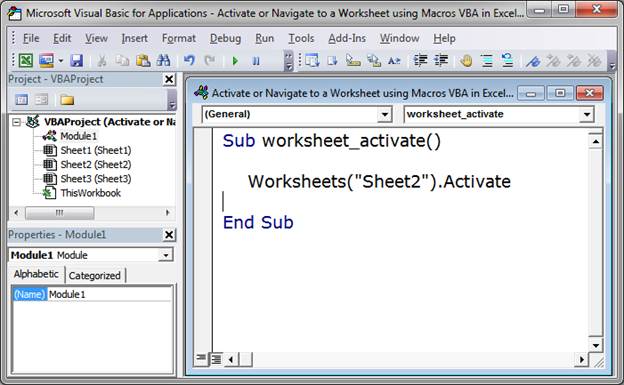Click the List Constants icon

(332, 61)
